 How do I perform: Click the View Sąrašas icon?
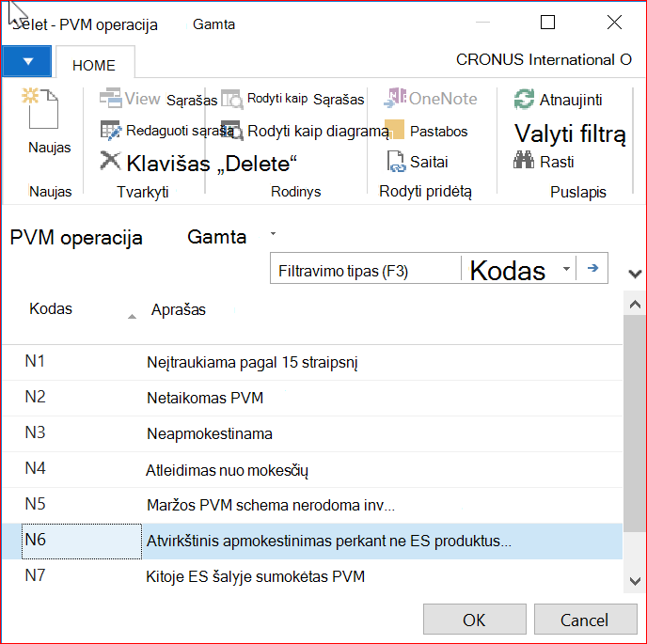coord(111,98)
